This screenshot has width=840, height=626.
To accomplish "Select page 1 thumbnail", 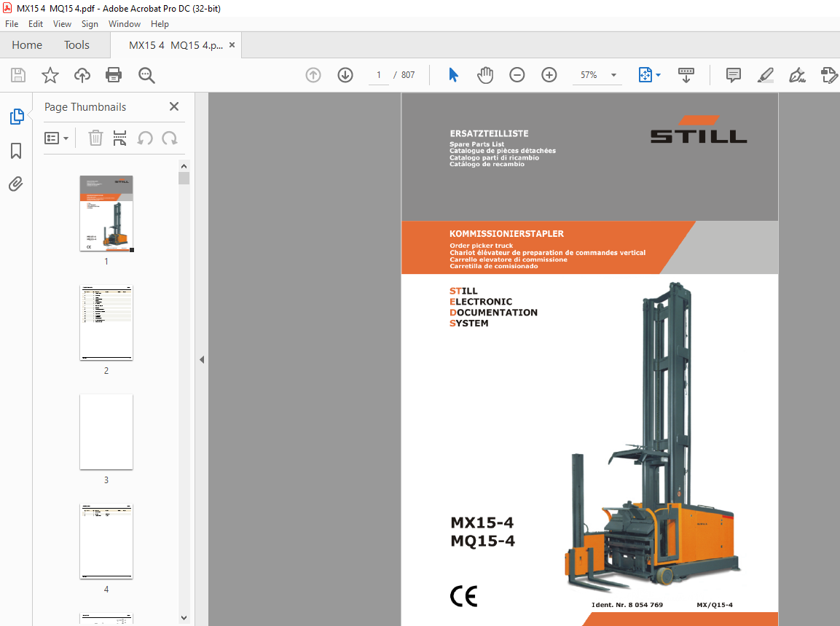I will coord(106,214).
